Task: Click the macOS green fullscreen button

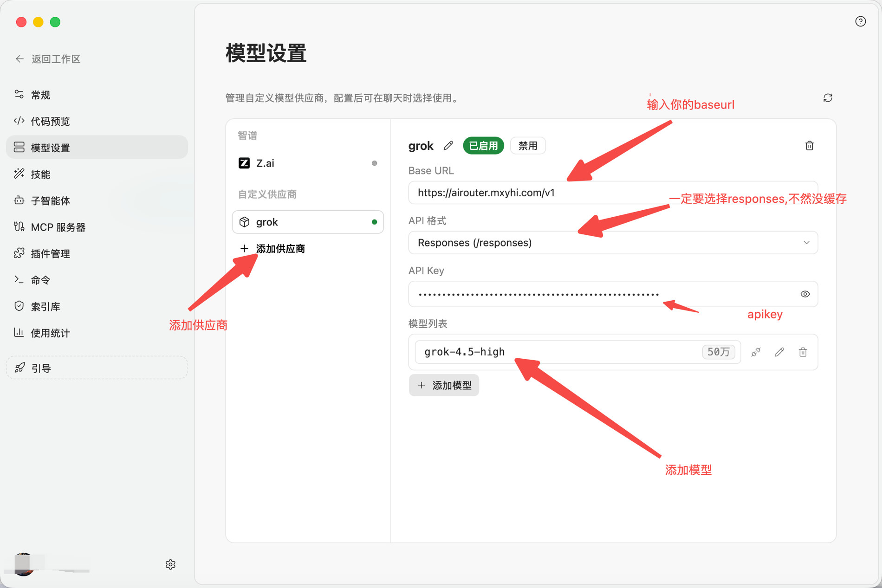Action: point(55,22)
